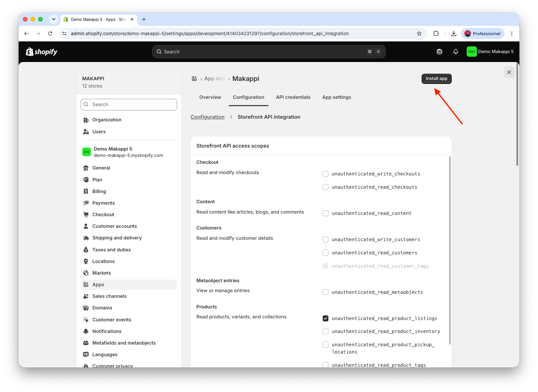Bookmark this page with star icon

(x=419, y=33)
